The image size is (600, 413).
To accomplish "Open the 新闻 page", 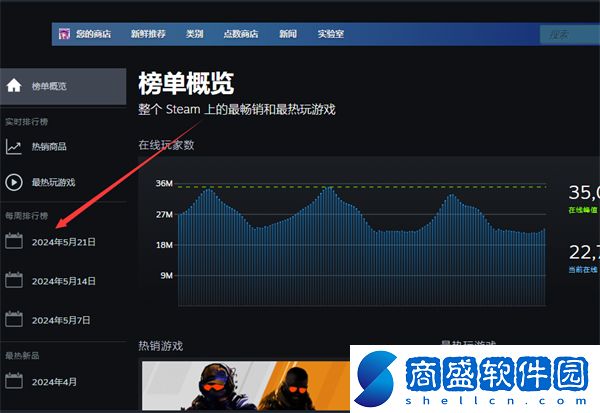I will tap(288, 34).
